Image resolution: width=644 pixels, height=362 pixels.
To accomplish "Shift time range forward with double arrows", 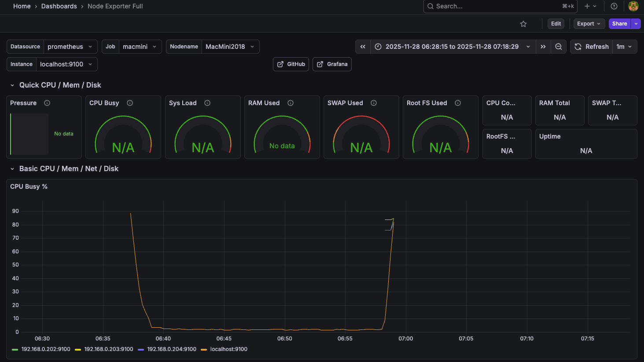I will click(543, 47).
